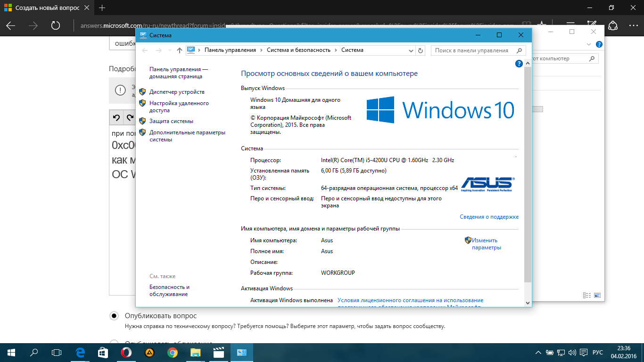Screen dimensions: 644x362
Task: Open Настройка удаленного доступа
Action: coord(179,107)
